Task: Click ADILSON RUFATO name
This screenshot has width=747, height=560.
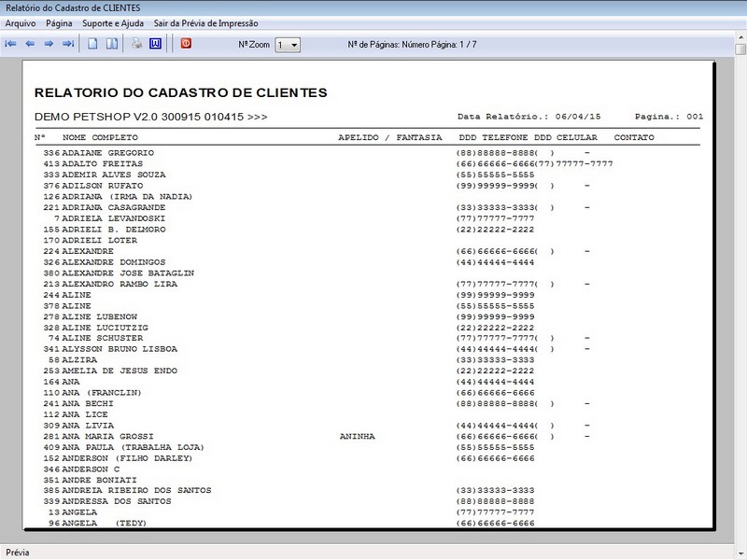Action: coord(103,186)
